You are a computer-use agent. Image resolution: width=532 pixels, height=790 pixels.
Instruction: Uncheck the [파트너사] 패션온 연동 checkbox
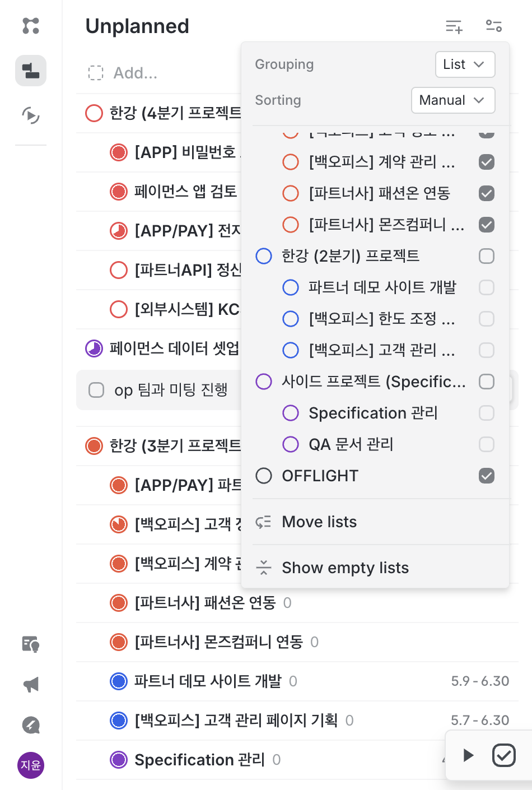coord(487,193)
